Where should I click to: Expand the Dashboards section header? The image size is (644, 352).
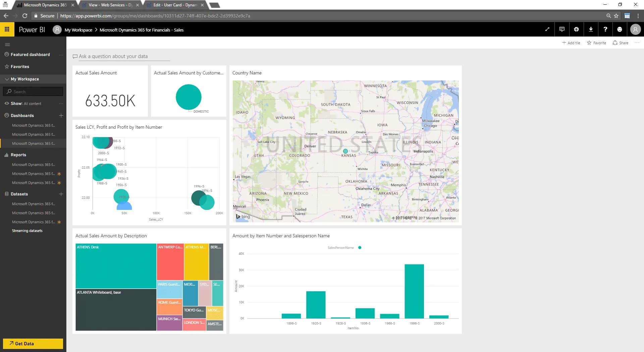(x=22, y=116)
